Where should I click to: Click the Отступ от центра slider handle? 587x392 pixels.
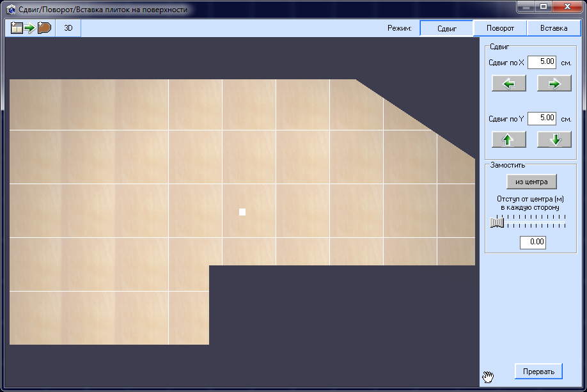496,222
